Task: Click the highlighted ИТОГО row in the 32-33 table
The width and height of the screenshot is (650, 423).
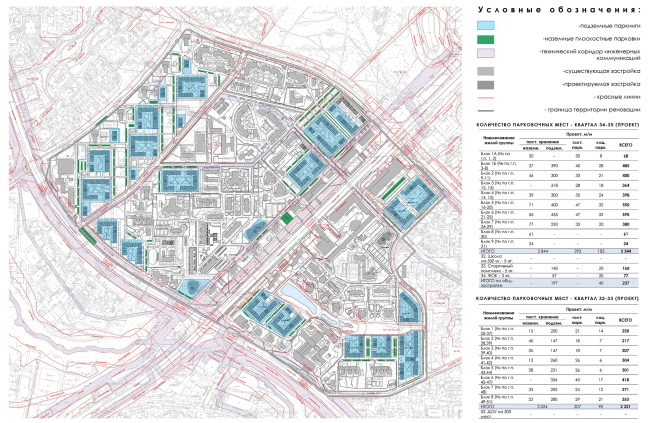Action: [x=555, y=407]
